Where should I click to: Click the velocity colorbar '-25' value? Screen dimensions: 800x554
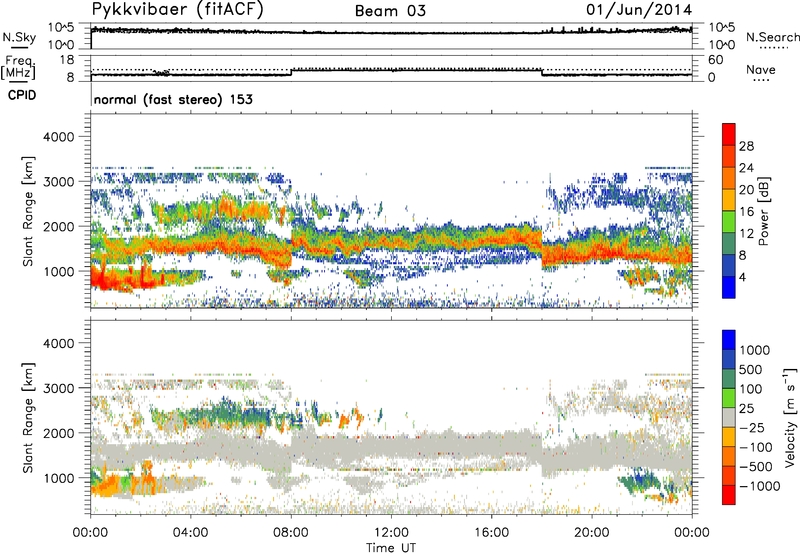click(x=750, y=428)
